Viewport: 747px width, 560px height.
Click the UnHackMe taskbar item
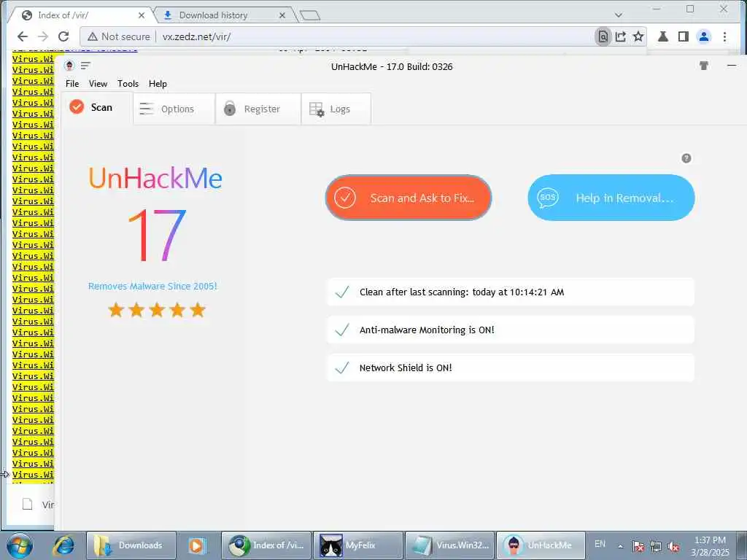[x=541, y=545]
